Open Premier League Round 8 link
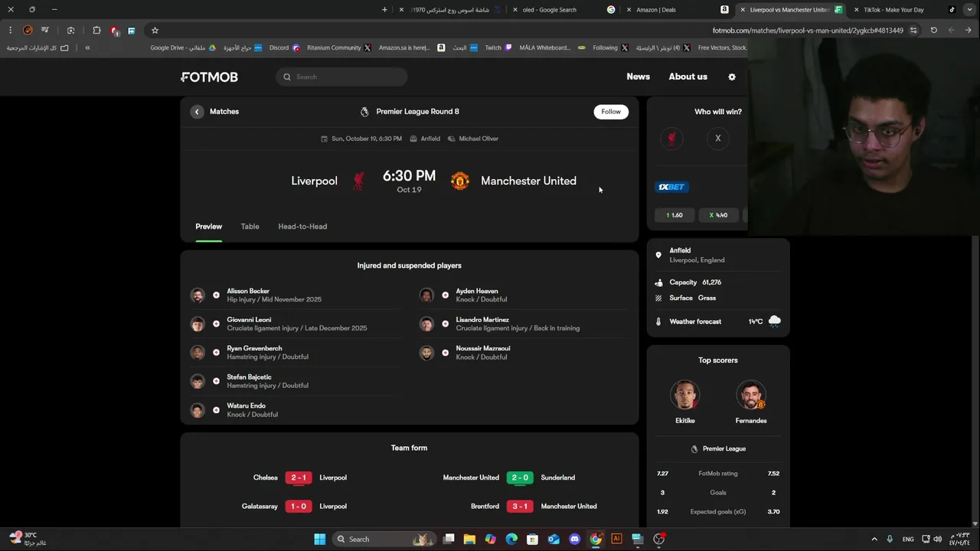Viewport: 980px width, 551px height. 417,112
